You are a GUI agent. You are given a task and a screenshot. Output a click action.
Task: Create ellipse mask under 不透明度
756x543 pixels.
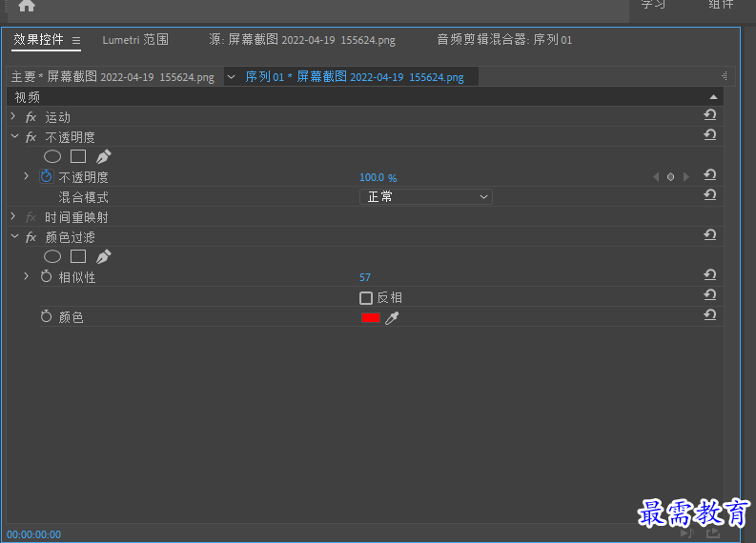coord(52,156)
